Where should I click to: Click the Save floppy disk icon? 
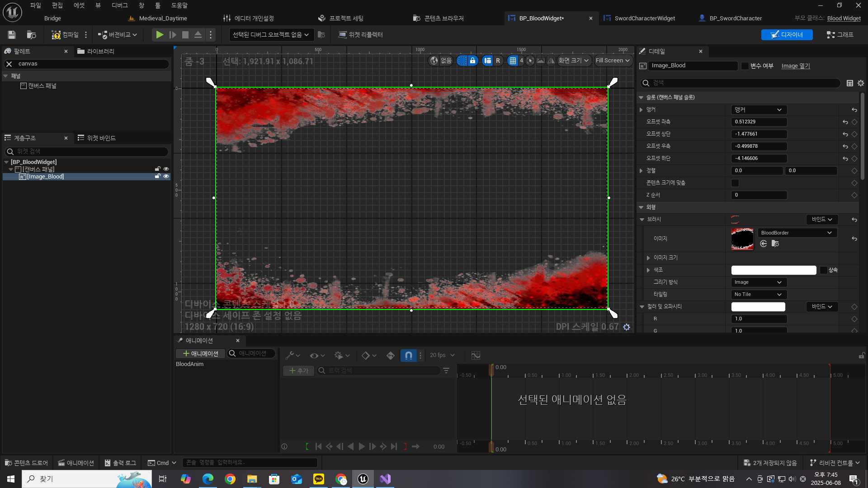point(12,35)
